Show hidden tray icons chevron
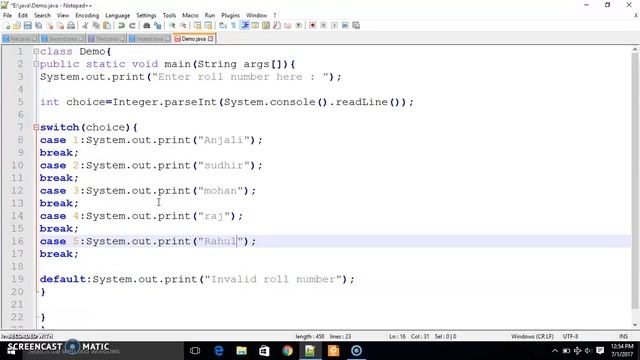This screenshot has width=640, height=360. coord(554,351)
